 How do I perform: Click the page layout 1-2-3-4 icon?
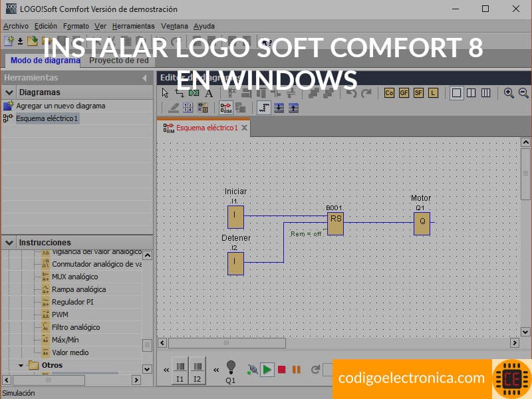pos(188,108)
